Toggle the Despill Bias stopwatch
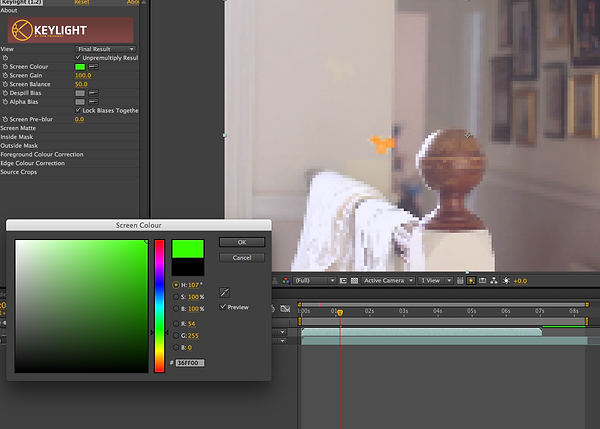The image size is (600, 429). 5,93
